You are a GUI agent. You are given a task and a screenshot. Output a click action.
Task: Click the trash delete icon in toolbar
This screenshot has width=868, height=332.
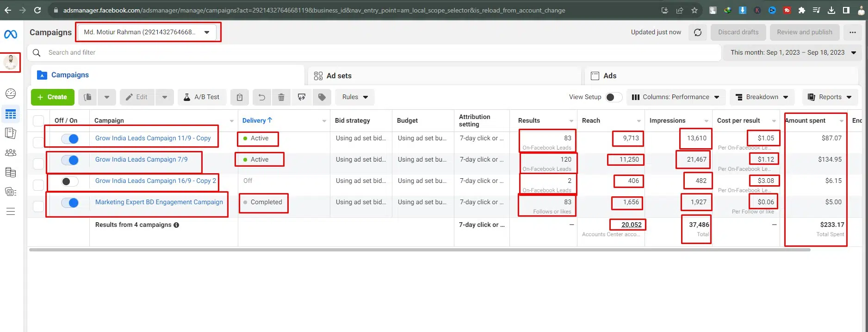(x=281, y=97)
